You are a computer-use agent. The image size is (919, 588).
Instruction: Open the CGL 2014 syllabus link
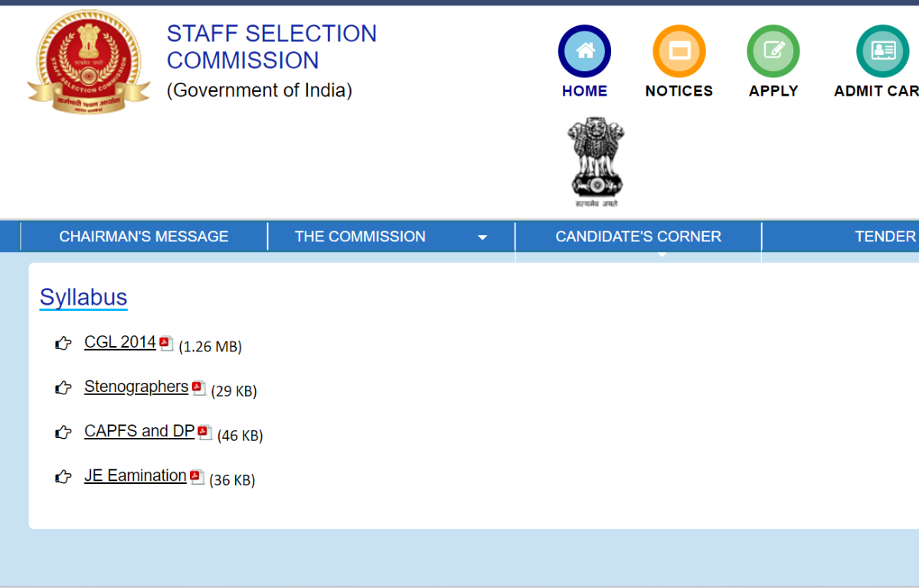click(120, 342)
